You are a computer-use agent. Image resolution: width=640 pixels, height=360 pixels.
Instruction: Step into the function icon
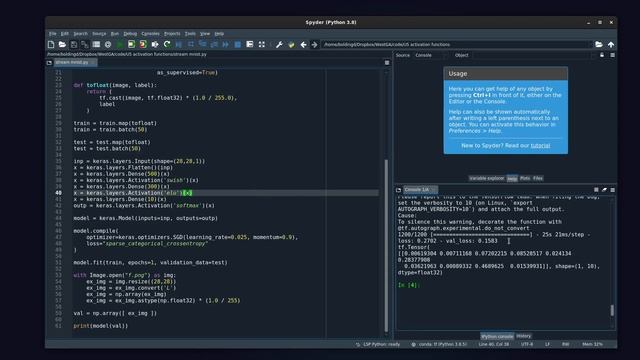[x=202, y=44]
